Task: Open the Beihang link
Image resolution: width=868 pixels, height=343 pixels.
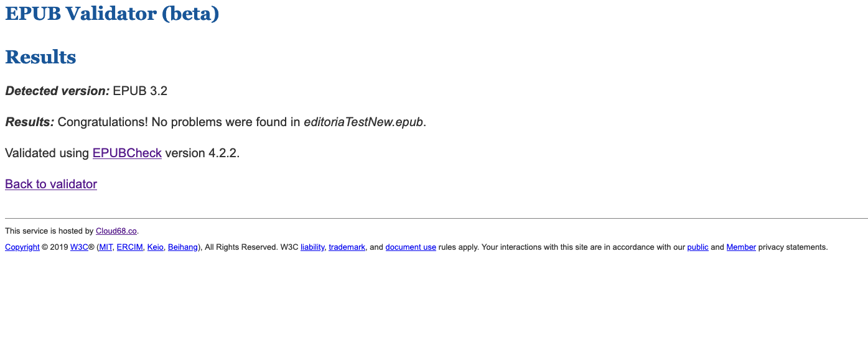Action: [183, 247]
